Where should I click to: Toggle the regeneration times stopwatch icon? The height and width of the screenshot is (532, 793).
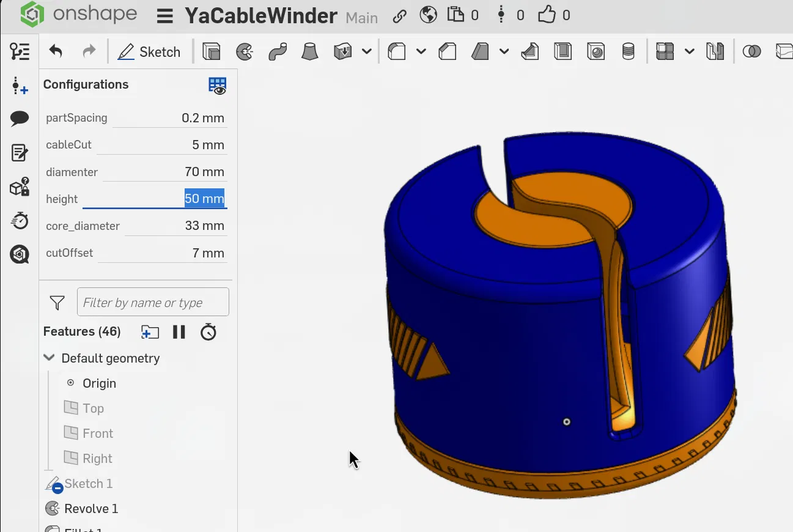[208, 332]
